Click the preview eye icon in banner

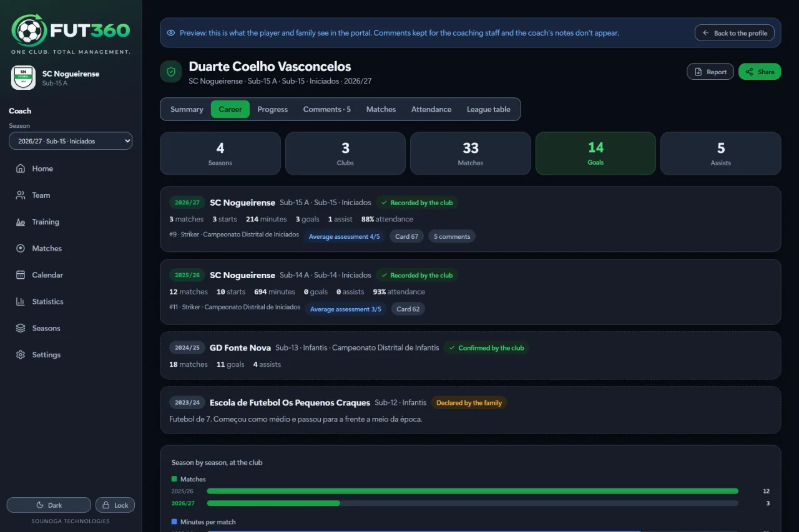pos(171,33)
